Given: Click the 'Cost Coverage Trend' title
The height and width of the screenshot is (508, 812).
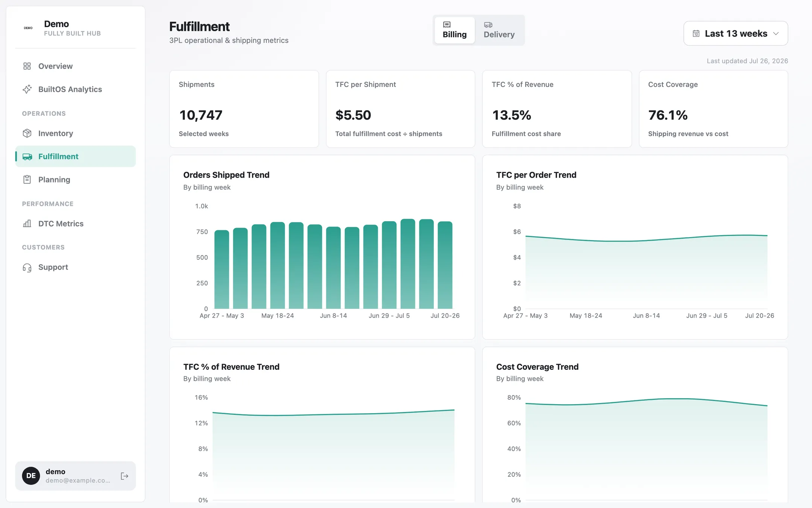Looking at the screenshot, I should tap(537, 367).
